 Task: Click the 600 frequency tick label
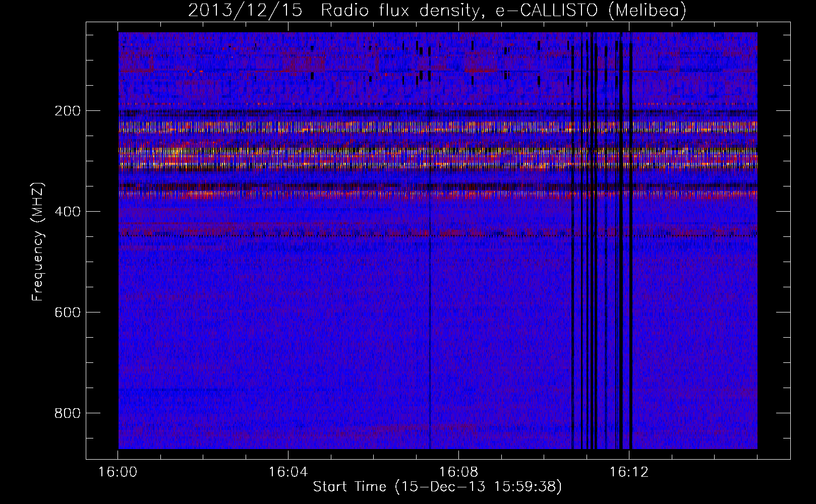[67, 312]
